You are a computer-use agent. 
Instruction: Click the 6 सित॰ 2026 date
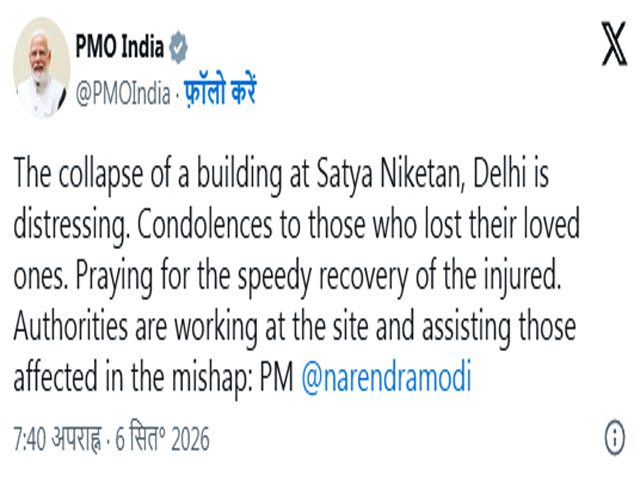162,437
